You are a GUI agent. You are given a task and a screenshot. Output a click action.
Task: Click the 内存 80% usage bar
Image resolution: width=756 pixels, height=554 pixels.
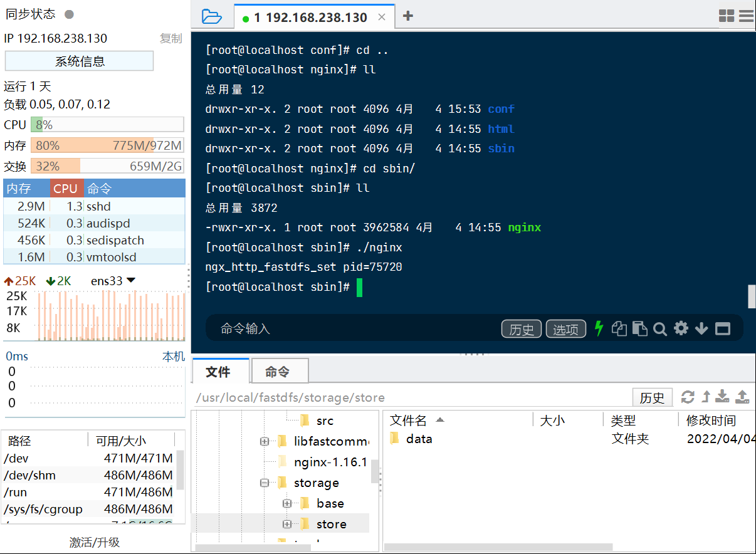[x=107, y=145]
